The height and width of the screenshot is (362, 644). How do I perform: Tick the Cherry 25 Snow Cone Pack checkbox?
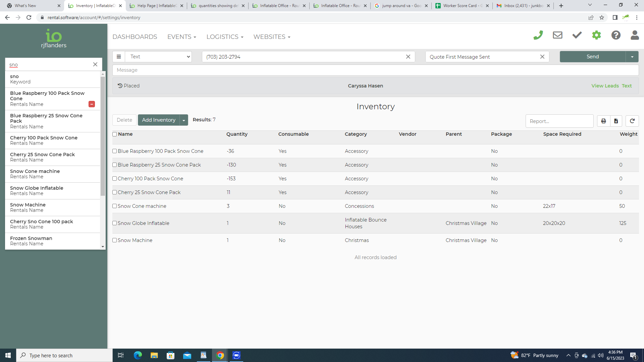point(115,192)
